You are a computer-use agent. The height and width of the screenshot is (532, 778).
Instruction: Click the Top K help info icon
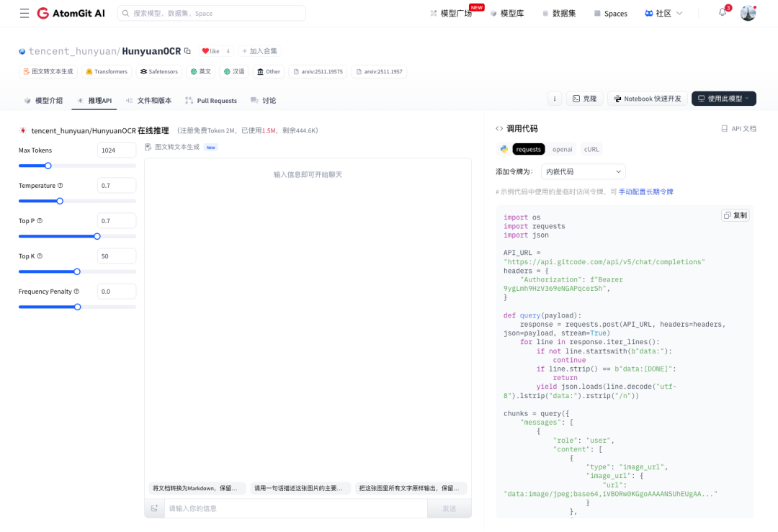40,256
